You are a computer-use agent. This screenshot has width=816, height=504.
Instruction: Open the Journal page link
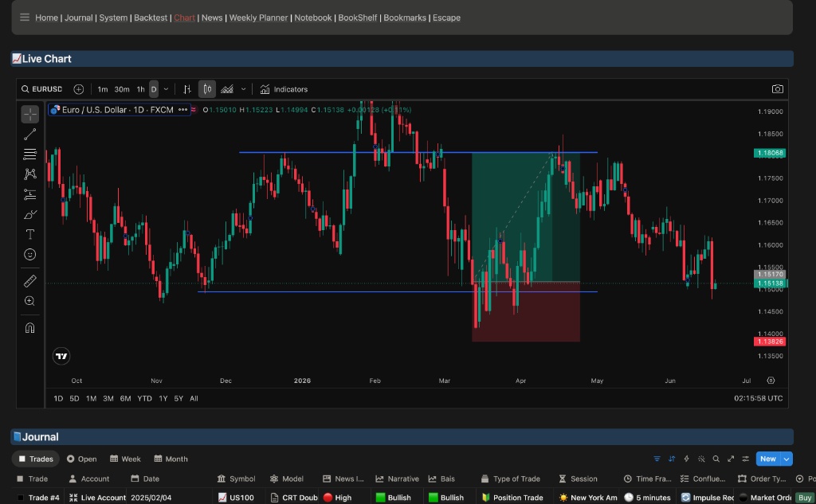coord(79,18)
